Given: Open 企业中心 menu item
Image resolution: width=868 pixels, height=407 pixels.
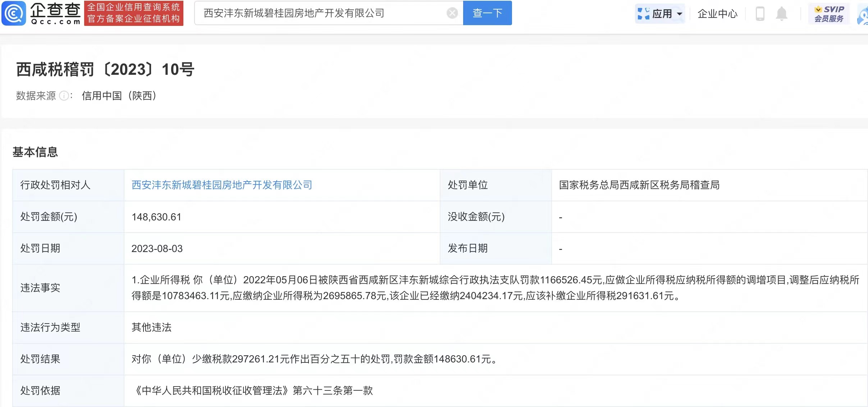Looking at the screenshot, I should (x=717, y=14).
